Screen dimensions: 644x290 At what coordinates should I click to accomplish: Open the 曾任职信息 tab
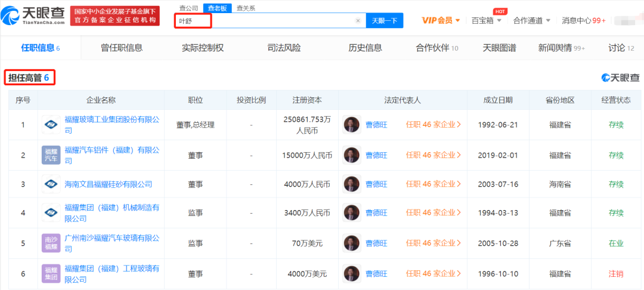point(122,48)
